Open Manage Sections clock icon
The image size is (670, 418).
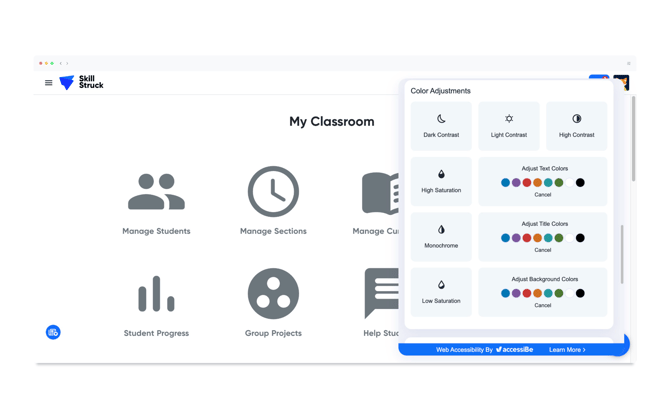coord(273,191)
